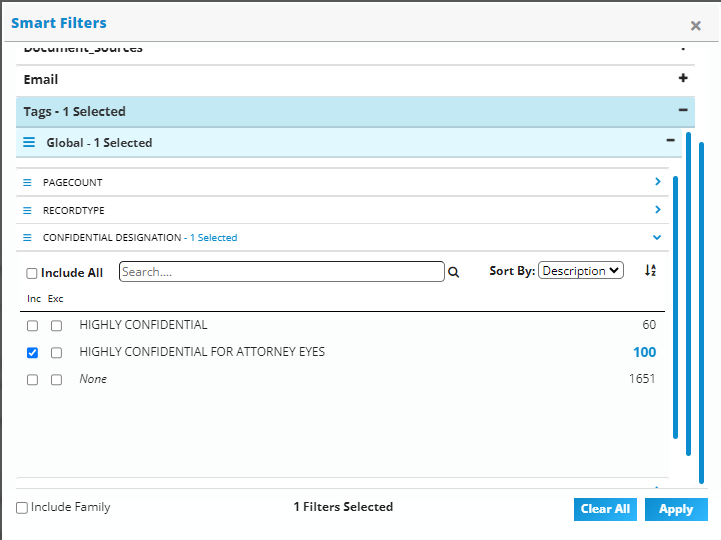Click the search magnifier icon
The height and width of the screenshot is (540, 721).
[453, 272]
